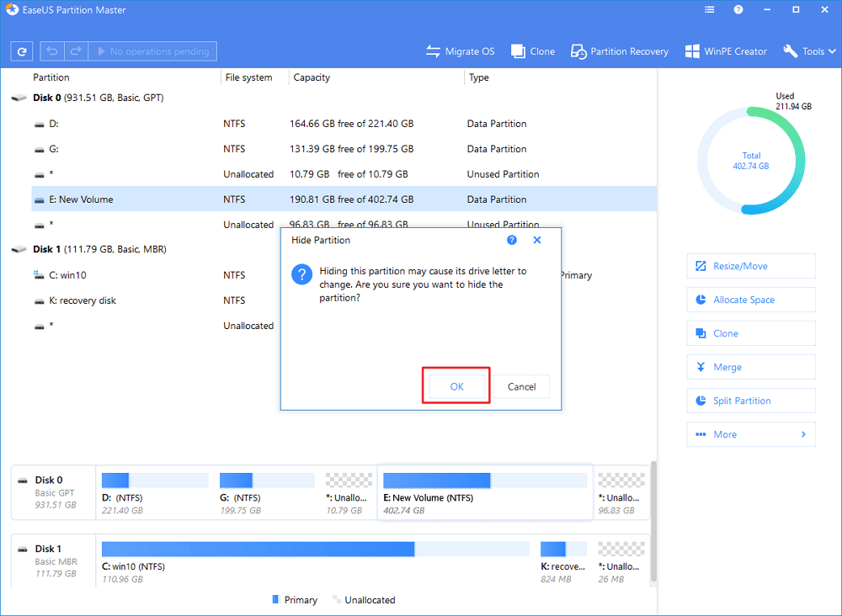Select D: (NTFS) block in disk map
Image resolution: width=842 pixels, height=616 pixels.
[x=155, y=494]
